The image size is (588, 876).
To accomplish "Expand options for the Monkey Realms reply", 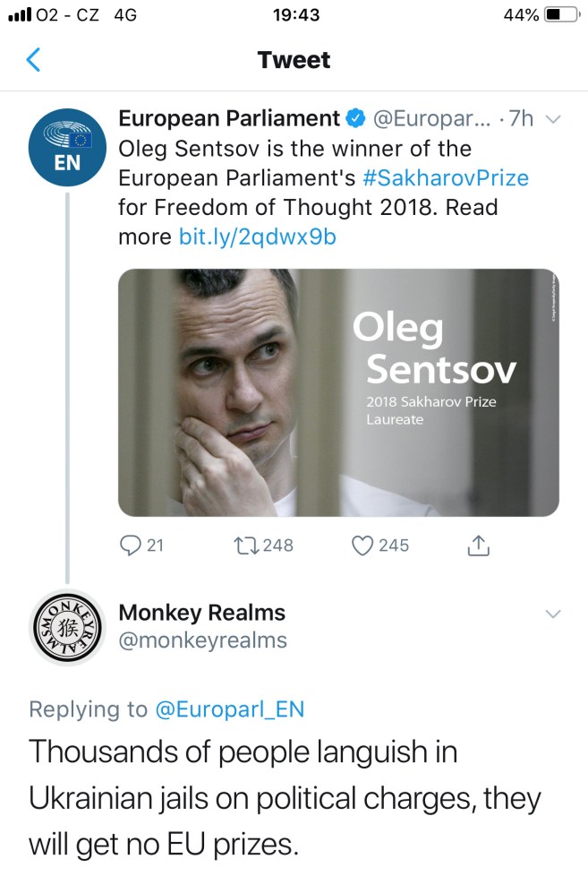I will tap(553, 614).
